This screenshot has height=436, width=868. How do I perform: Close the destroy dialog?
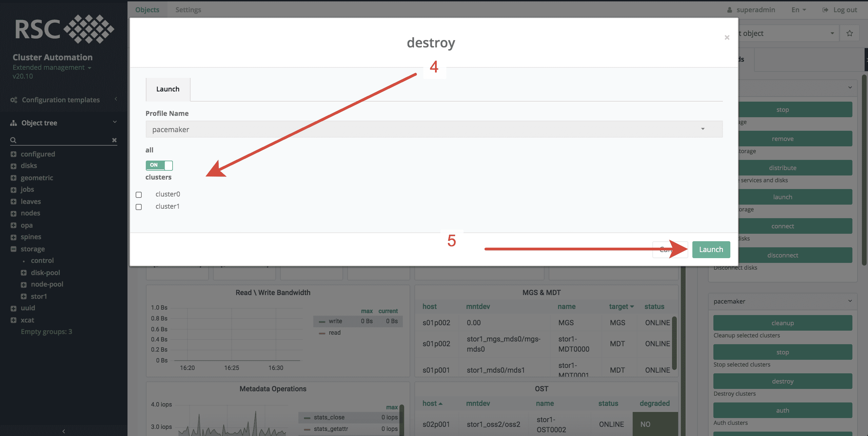pos(727,38)
